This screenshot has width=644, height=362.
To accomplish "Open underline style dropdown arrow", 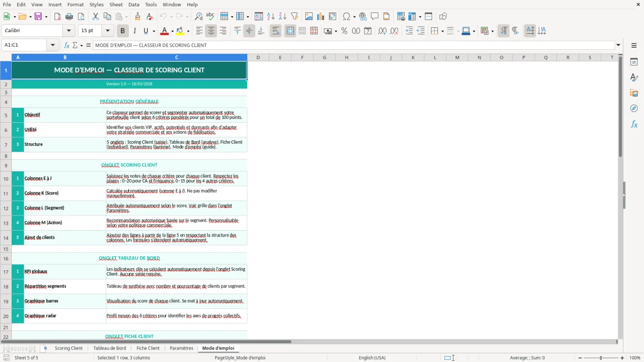I will (x=153, y=31).
